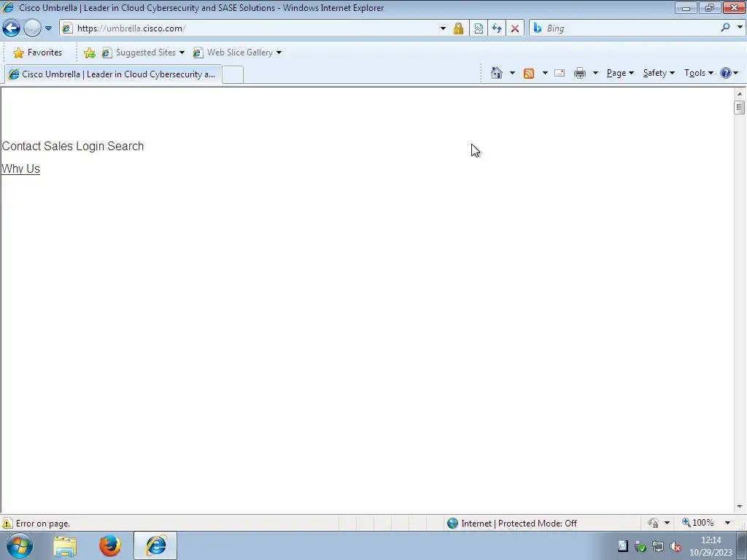Expand Suggested Sites dropdown arrow
The width and height of the screenshot is (747, 560).
click(182, 52)
